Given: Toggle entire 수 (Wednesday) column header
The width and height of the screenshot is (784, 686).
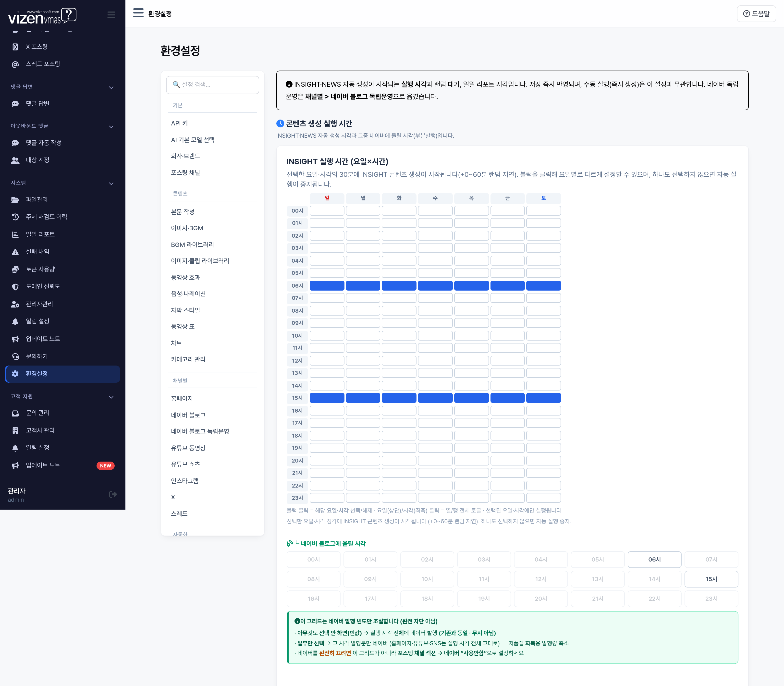Looking at the screenshot, I should pyautogui.click(x=435, y=198).
